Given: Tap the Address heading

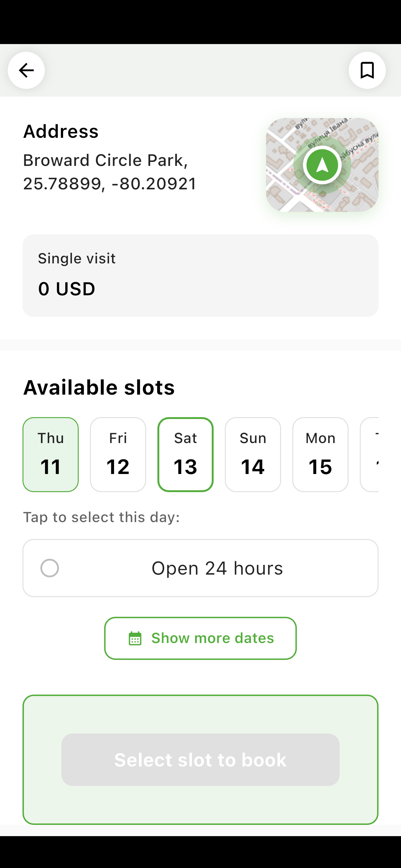Looking at the screenshot, I should point(61,132).
